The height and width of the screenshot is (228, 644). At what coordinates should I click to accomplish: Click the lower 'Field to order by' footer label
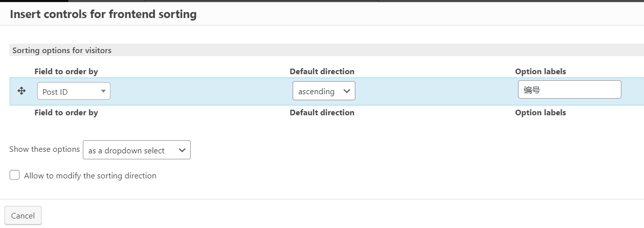(x=66, y=112)
